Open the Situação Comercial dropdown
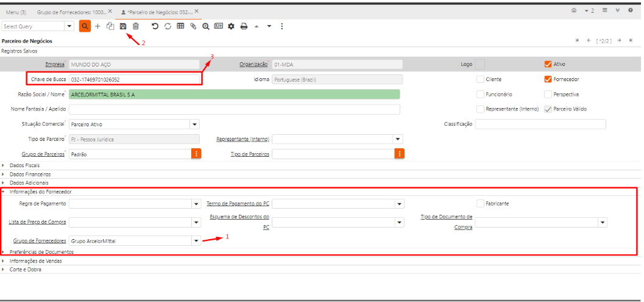644x302 pixels. 195,124
